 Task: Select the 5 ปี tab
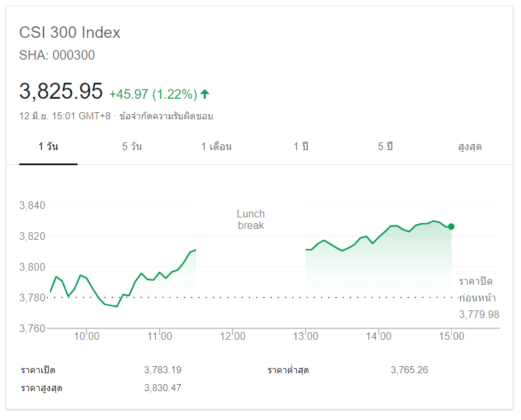pyautogui.click(x=385, y=147)
